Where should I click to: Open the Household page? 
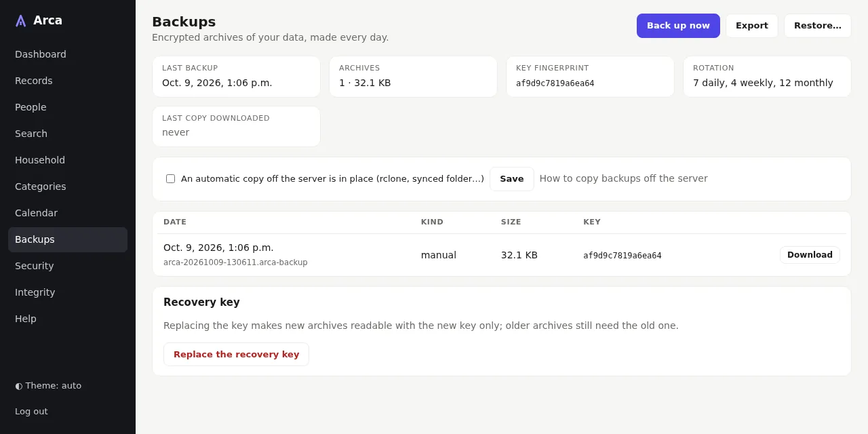[68, 160]
